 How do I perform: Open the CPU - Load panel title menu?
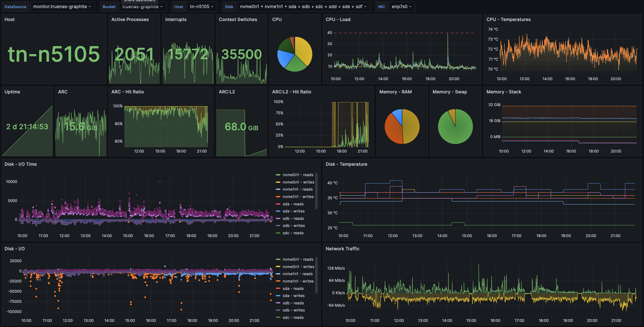(338, 20)
